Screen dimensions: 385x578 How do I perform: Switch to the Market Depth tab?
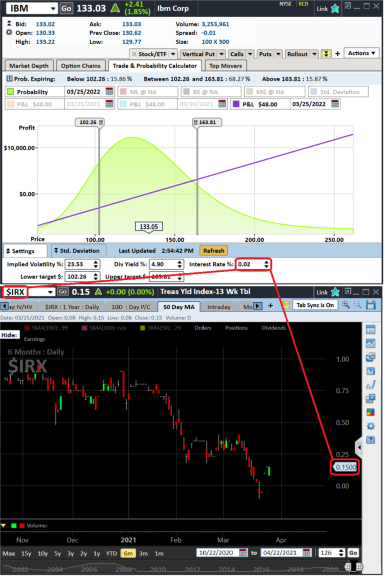(x=29, y=66)
